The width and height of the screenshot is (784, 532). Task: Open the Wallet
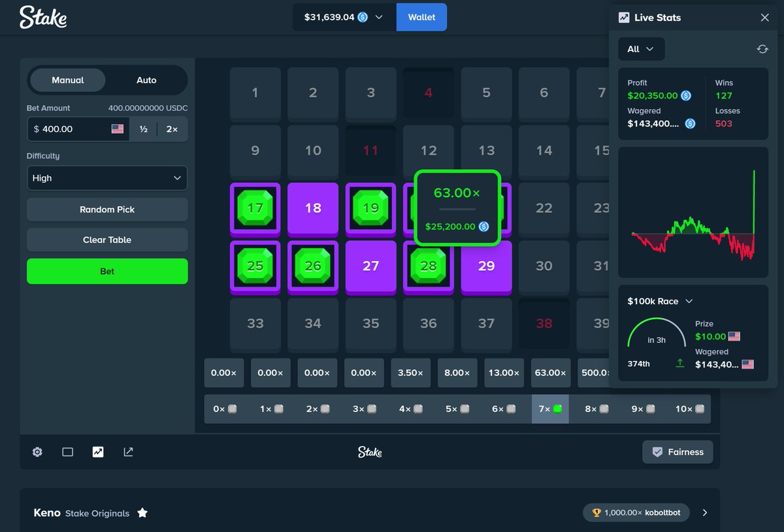pos(421,17)
